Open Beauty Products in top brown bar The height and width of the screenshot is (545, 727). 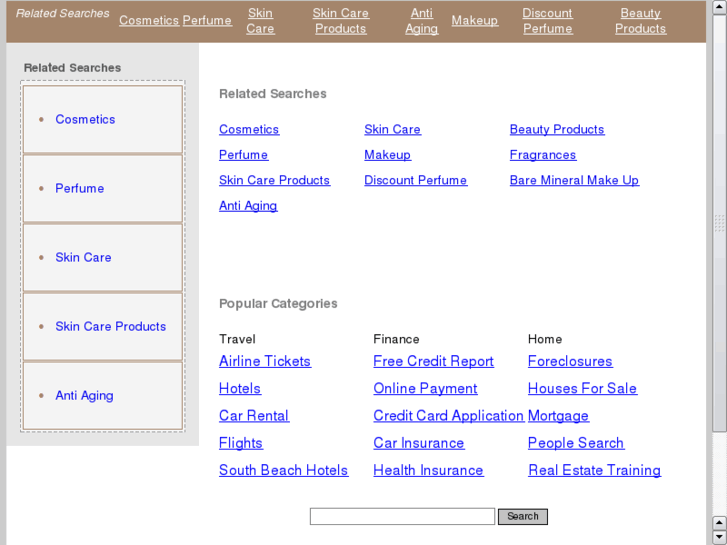click(x=640, y=21)
